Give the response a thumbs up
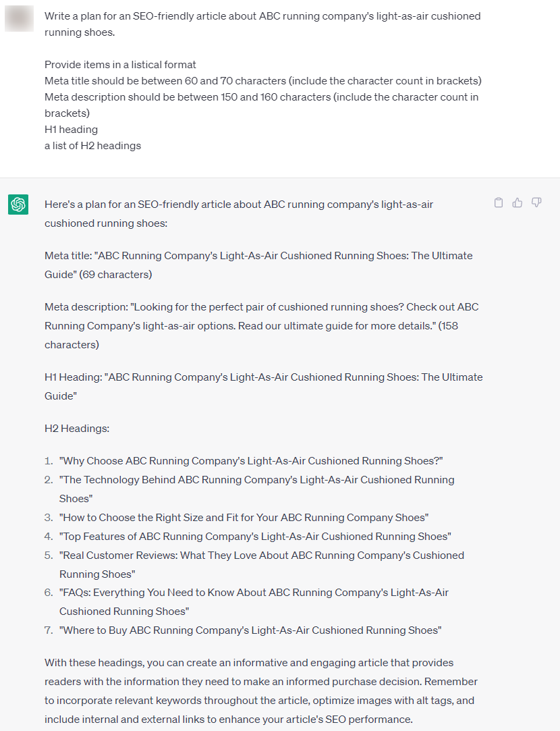Screen dimensions: 560x731 [x=517, y=202]
